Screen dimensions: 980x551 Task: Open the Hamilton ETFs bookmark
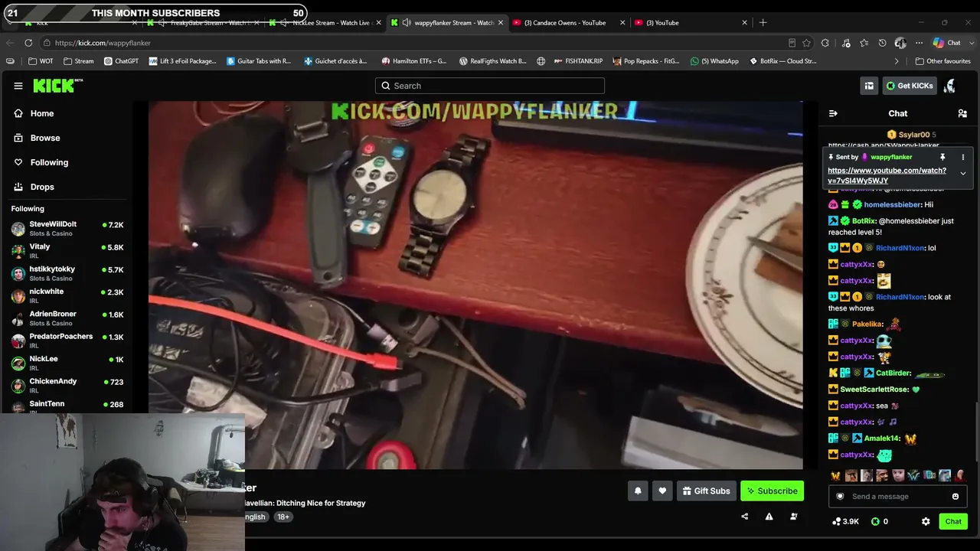tap(413, 61)
